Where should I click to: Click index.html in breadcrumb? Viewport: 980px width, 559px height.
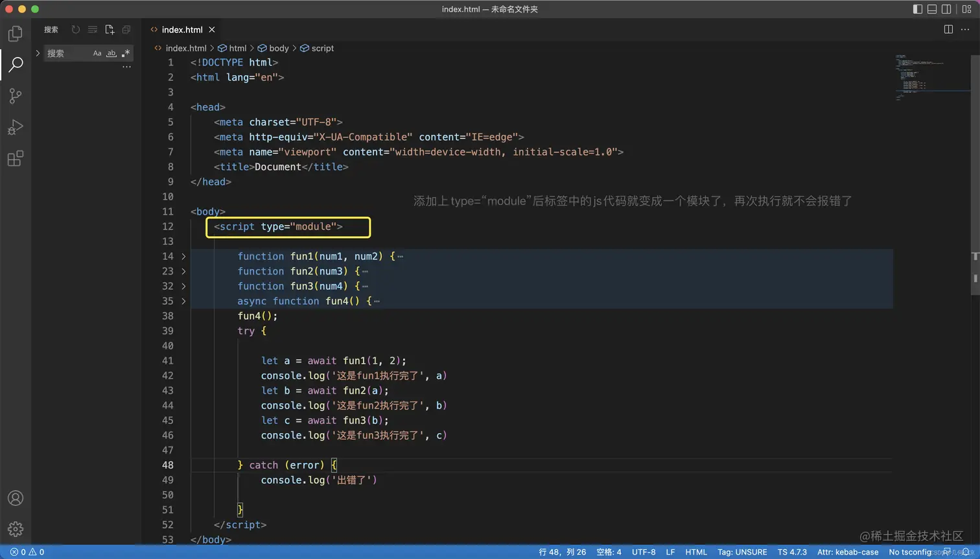(186, 48)
